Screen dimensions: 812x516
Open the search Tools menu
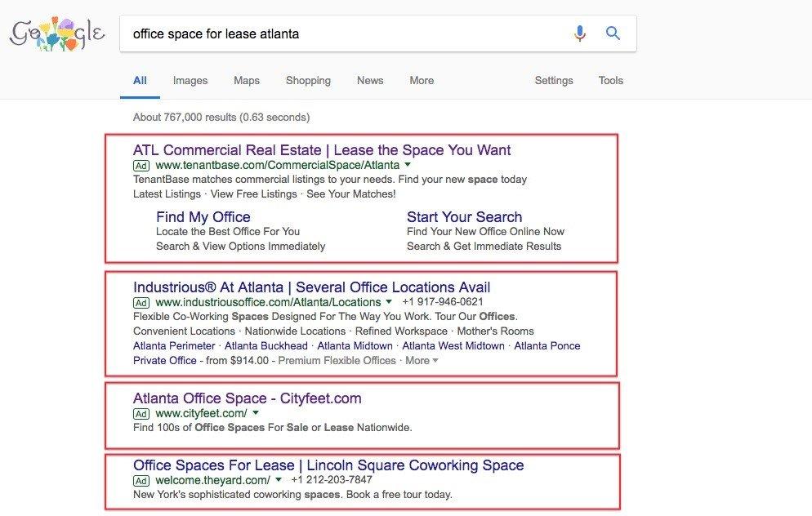(610, 80)
